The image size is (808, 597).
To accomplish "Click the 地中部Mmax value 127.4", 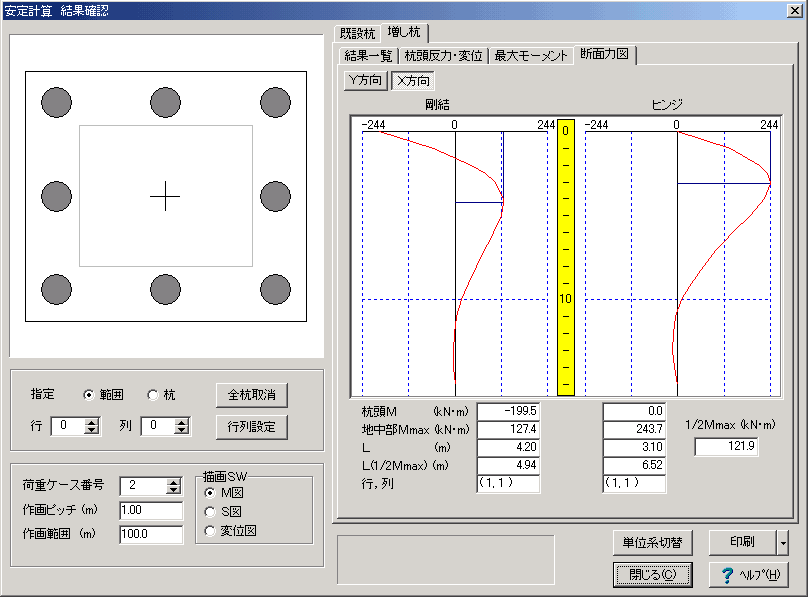I will (508, 430).
